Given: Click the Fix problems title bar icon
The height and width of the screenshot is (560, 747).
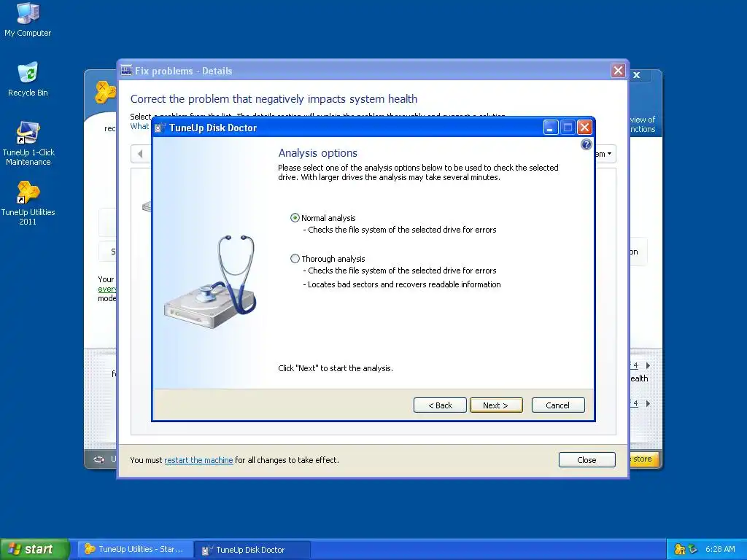Looking at the screenshot, I should pos(125,71).
